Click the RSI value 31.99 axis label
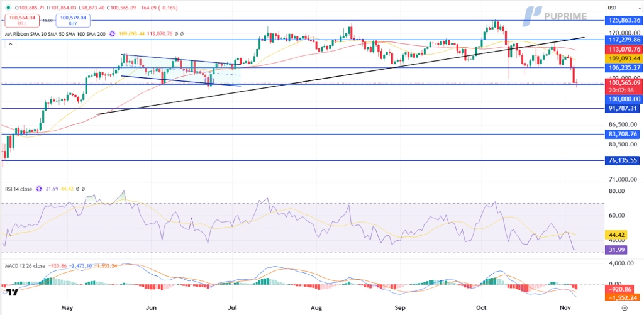 (x=614, y=250)
